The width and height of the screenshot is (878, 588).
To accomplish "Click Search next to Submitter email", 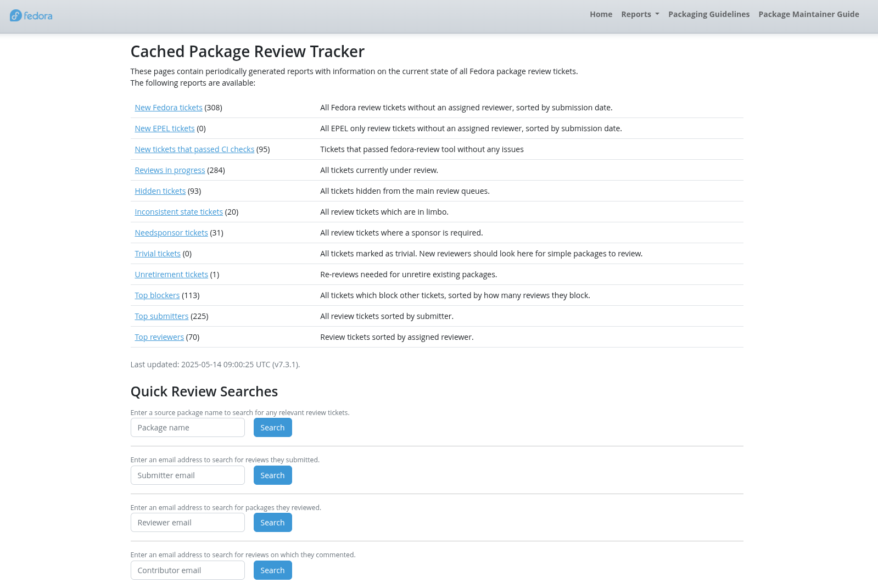I will click(273, 475).
